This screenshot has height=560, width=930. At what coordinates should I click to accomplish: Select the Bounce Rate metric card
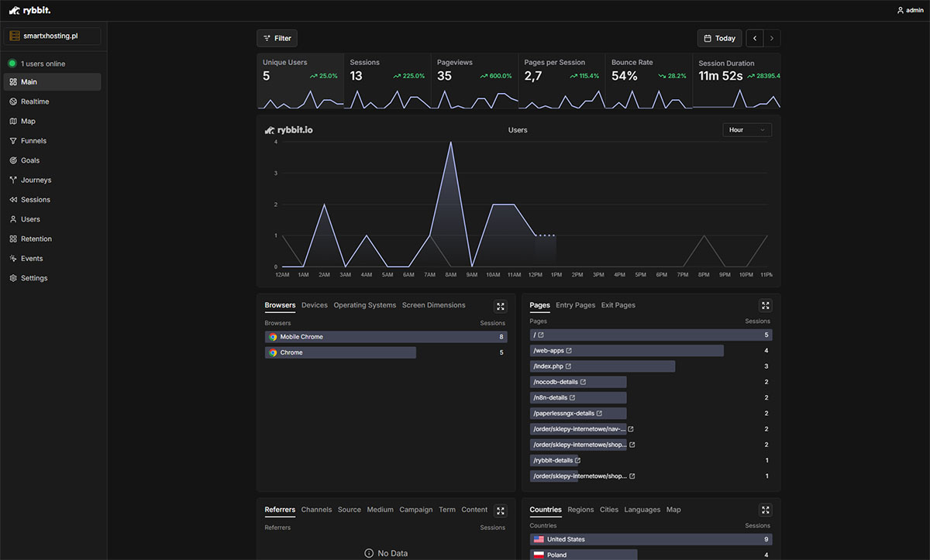coord(648,81)
